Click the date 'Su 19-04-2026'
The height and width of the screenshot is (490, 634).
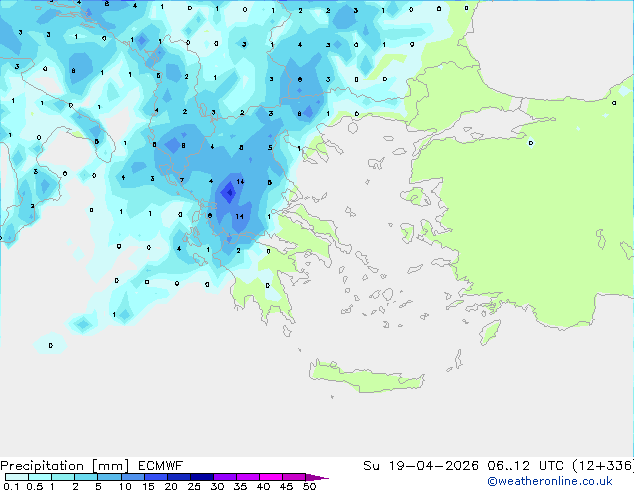coord(421,466)
